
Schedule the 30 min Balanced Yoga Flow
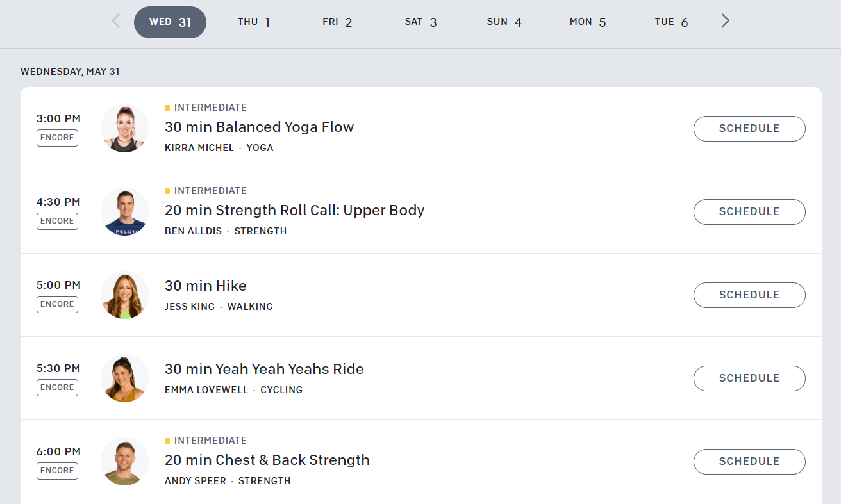point(749,128)
